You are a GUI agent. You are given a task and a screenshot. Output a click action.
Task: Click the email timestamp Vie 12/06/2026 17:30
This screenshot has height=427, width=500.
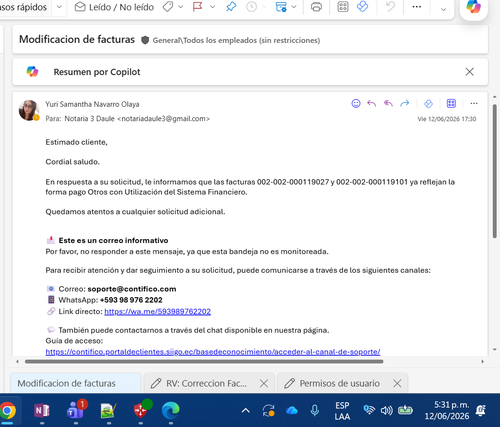click(447, 119)
